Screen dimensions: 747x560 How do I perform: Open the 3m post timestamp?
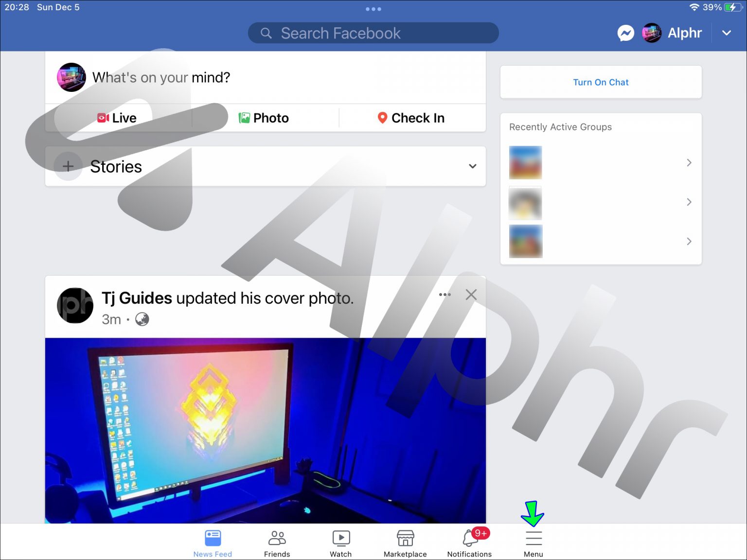tap(111, 319)
